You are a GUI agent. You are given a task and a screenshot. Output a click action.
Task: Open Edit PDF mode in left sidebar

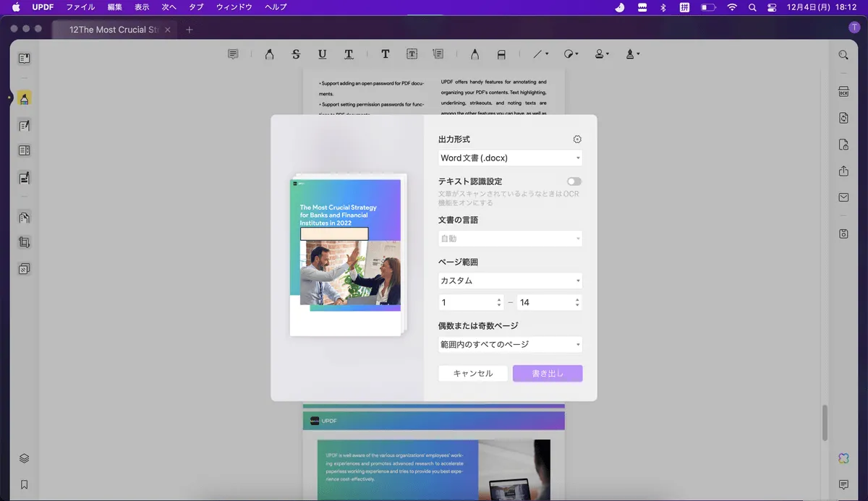[x=24, y=125]
